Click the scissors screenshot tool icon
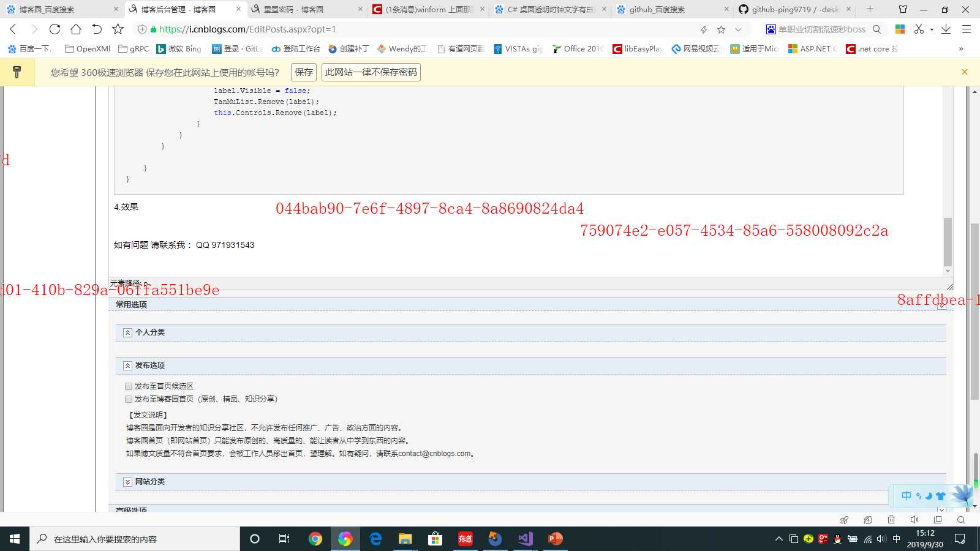 pyautogui.click(x=919, y=29)
